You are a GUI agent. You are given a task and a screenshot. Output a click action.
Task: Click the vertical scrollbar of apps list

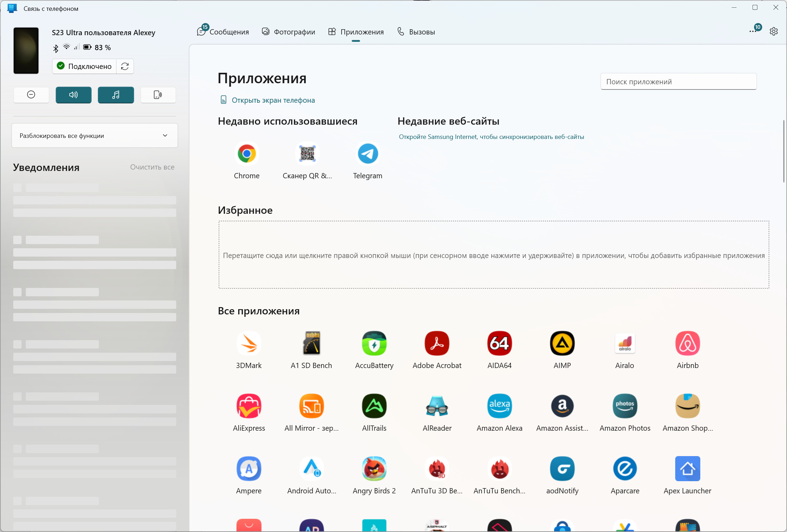[784, 151]
